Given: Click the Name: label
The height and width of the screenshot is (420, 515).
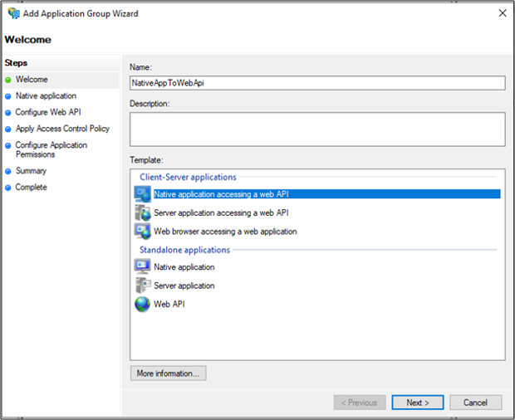Looking at the screenshot, I should (x=140, y=67).
